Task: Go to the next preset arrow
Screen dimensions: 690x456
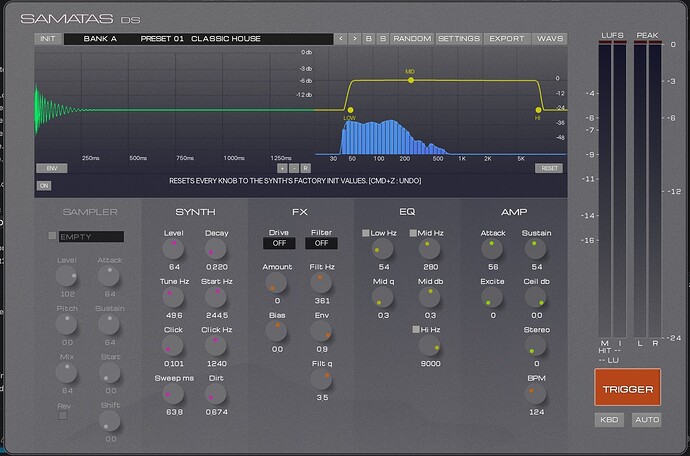Action: point(355,39)
